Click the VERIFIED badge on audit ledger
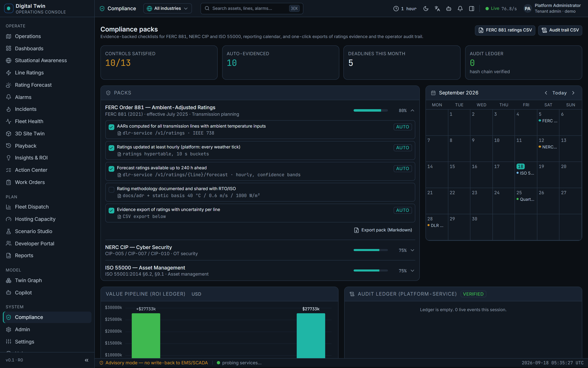This screenshot has height=368, width=588. [473, 294]
